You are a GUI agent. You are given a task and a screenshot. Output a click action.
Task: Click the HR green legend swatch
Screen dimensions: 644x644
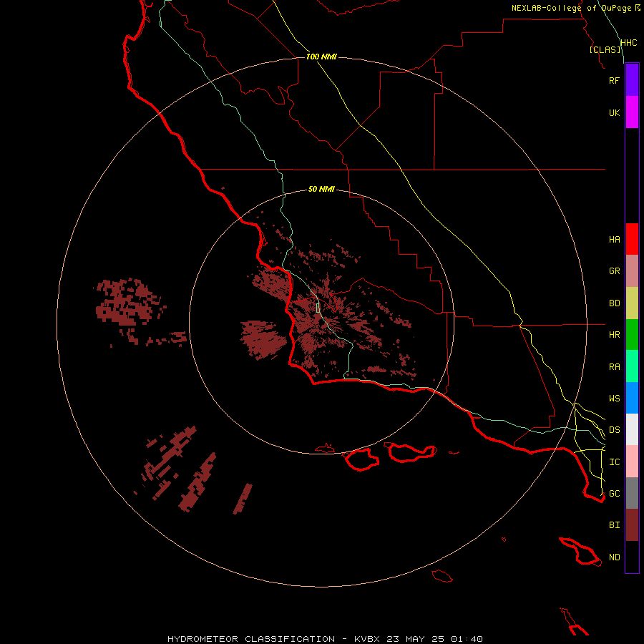[x=632, y=335]
